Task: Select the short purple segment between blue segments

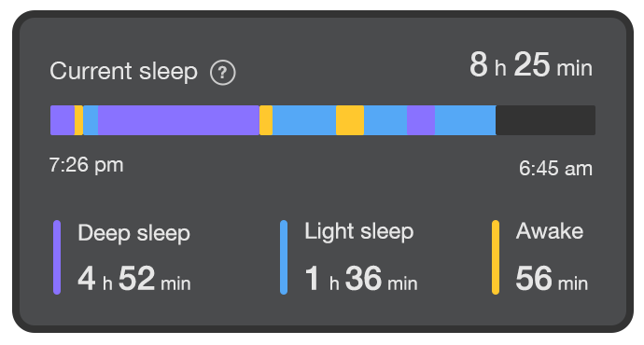Action: pos(421,120)
